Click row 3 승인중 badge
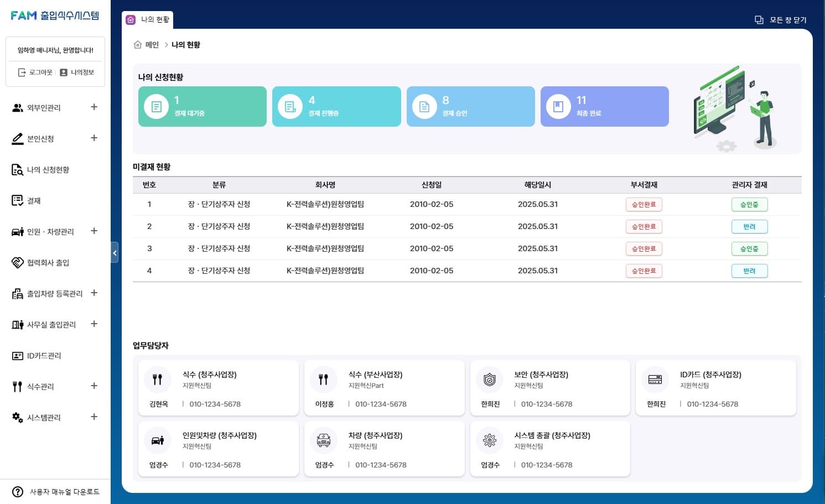The height and width of the screenshot is (504, 825). [x=750, y=249]
